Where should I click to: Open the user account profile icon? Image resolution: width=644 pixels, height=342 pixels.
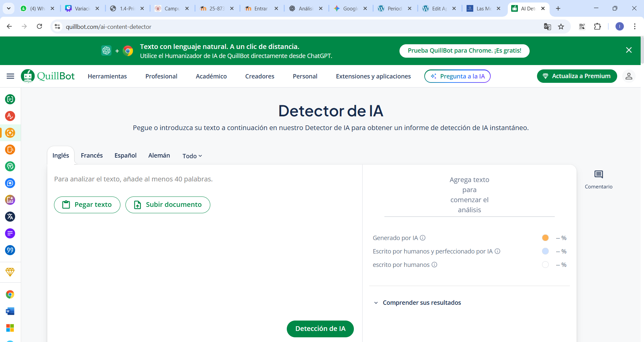pyautogui.click(x=629, y=76)
